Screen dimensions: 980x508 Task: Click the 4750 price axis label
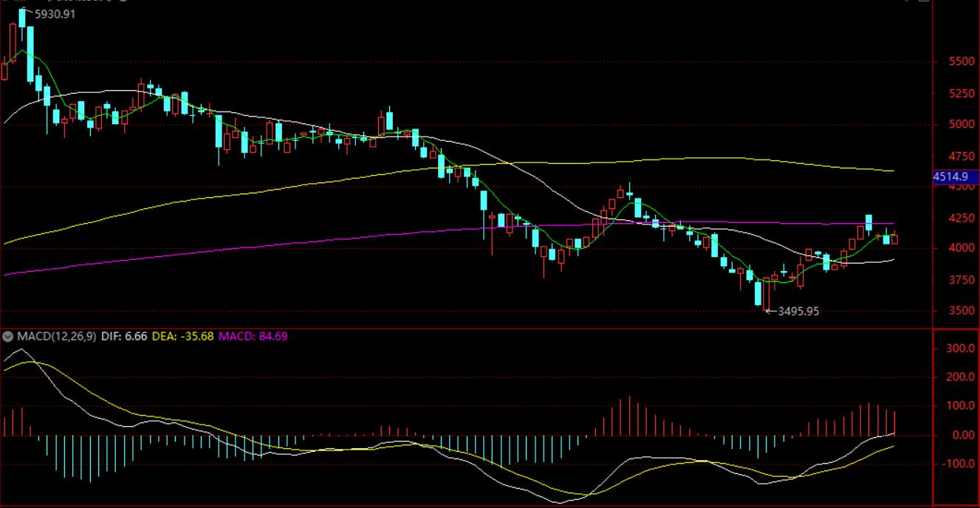click(x=961, y=156)
